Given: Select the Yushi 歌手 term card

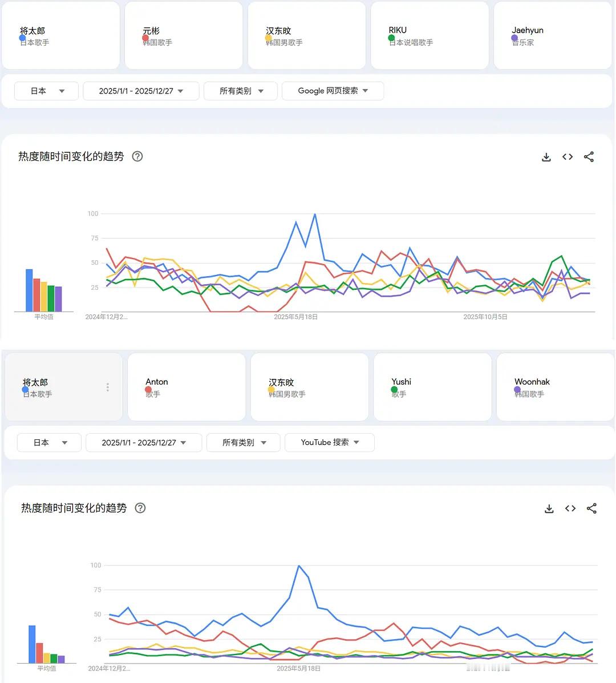Looking at the screenshot, I should (x=433, y=387).
